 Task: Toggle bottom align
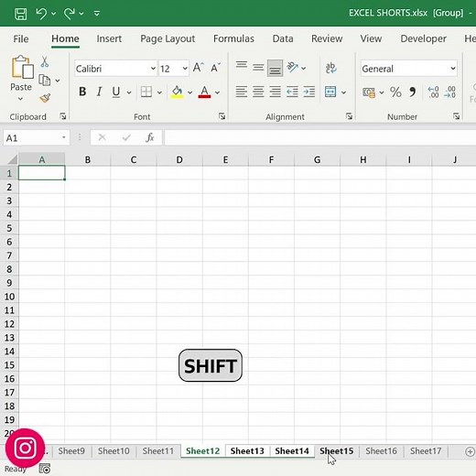(x=275, y=68)
